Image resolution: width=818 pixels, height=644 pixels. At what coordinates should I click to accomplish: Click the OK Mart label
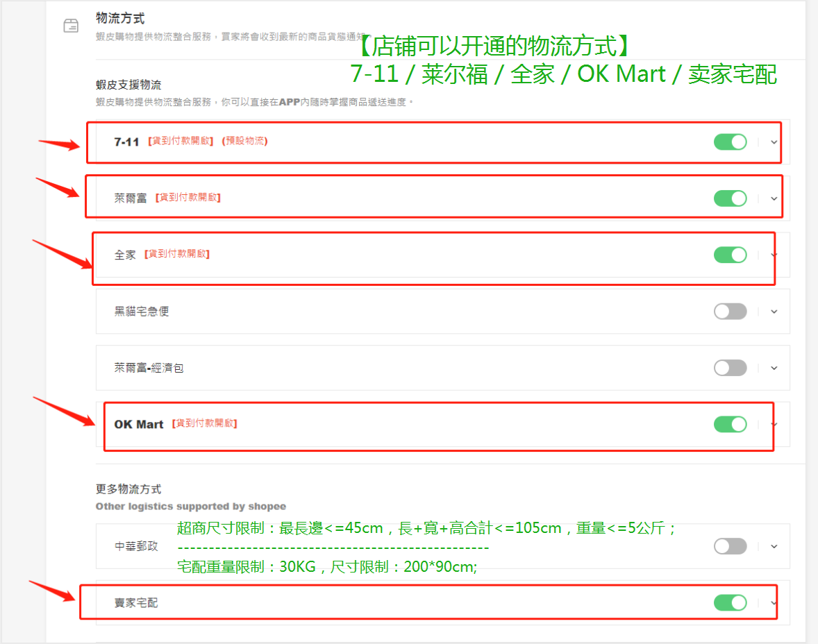(139, 425)
